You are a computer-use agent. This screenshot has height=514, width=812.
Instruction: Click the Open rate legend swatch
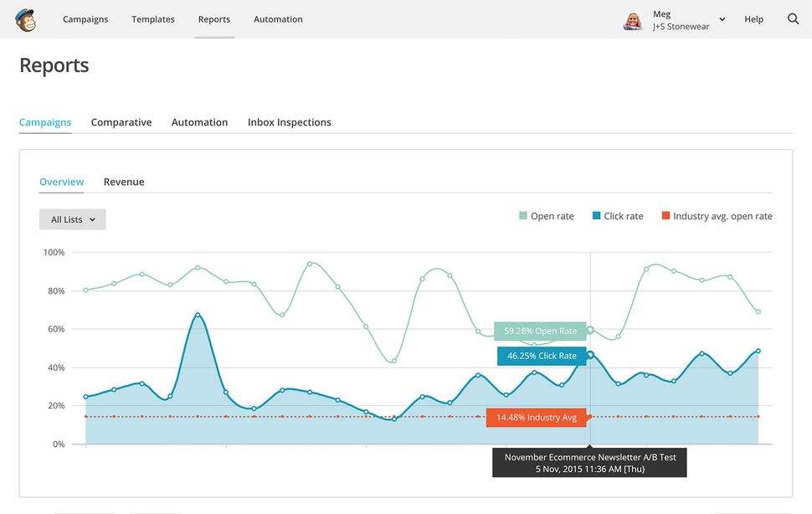522,216
